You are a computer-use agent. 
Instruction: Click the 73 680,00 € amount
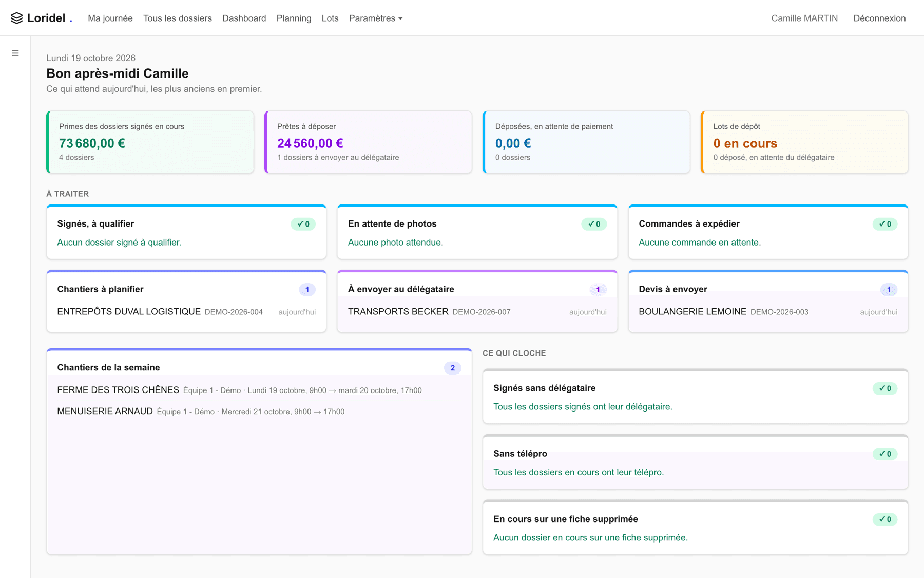coord(92,143)
